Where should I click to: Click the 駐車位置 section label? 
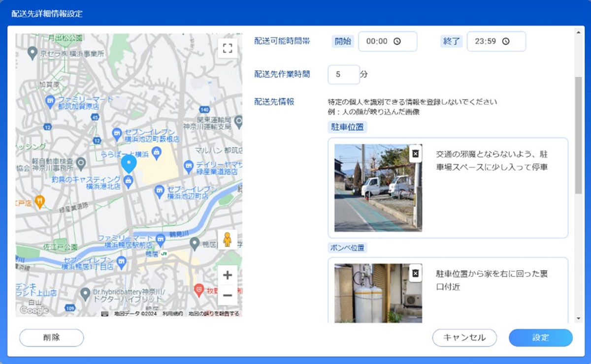(x=348, y=127)
